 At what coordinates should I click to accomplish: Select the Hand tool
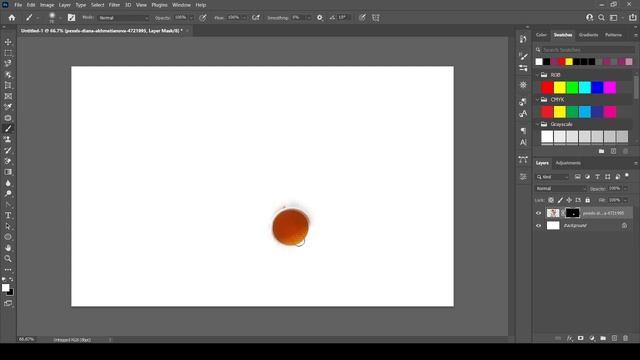coord(8,248)
